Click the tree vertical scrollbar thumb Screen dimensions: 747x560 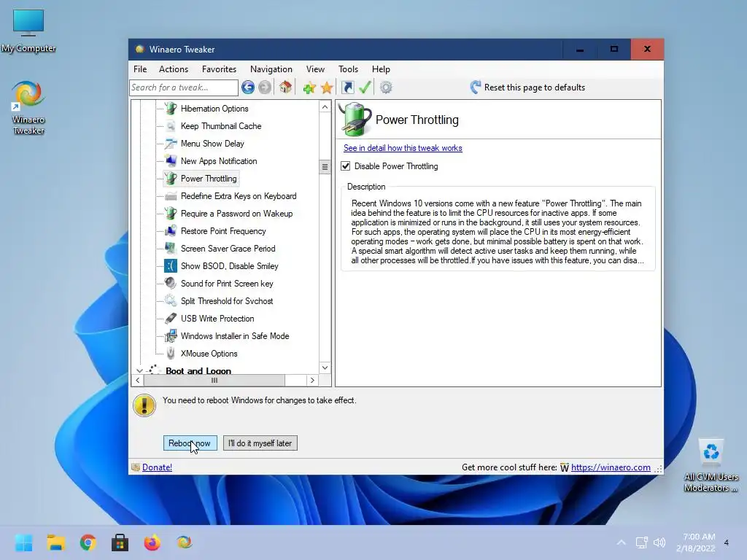tap(325, 167)
